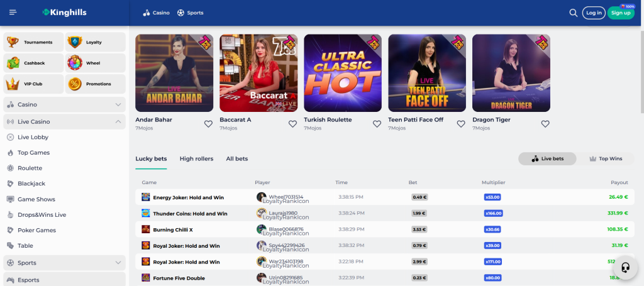Click the x171.00 multiplier badge
The image size is (644, 286).
[493, 261]
